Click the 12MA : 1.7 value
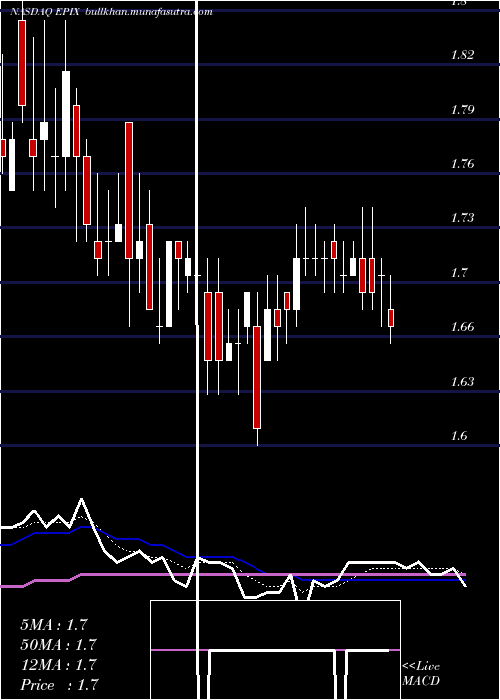 pyautogui.click(x=58, y=665)
